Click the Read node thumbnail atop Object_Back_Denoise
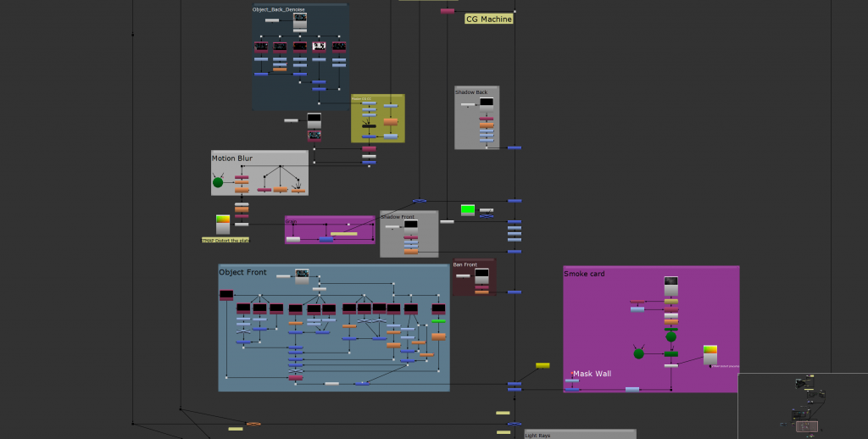This screenshot has width=868, height=439. [x=300, y=19]
